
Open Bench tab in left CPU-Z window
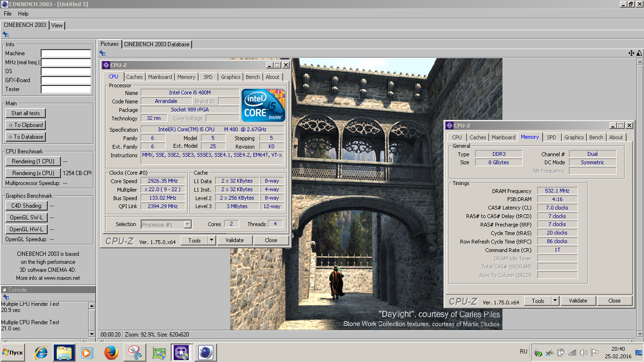253,77
